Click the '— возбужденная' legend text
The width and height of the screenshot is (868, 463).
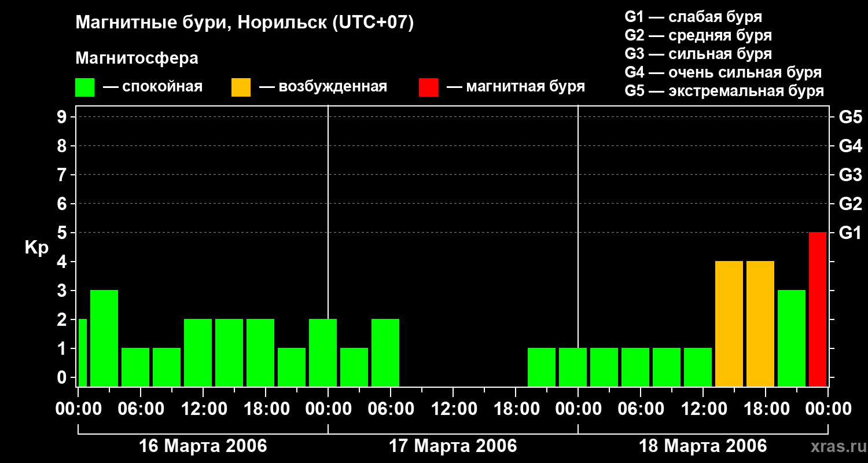point(323,87)
